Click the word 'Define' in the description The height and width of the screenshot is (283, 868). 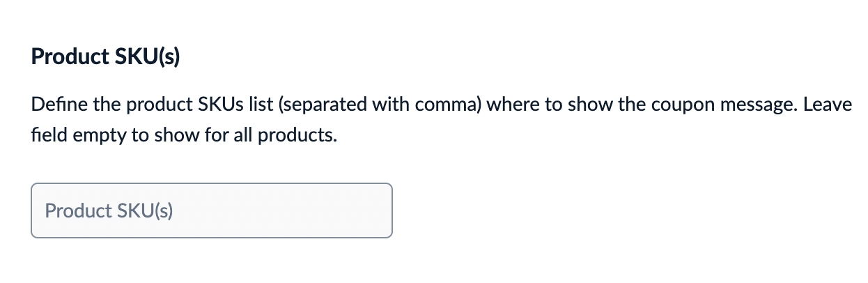click(x=54, y=105)
